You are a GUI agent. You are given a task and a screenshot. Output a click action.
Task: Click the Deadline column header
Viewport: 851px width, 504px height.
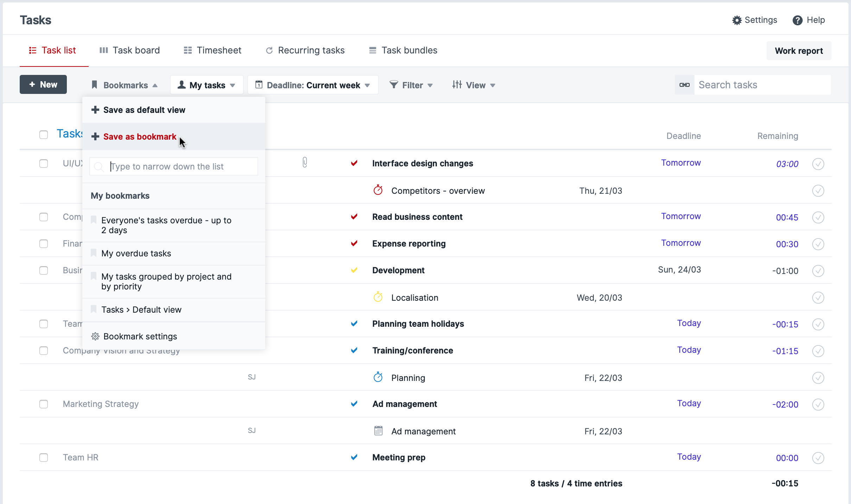pyautogui.click(x=684, y=136)
